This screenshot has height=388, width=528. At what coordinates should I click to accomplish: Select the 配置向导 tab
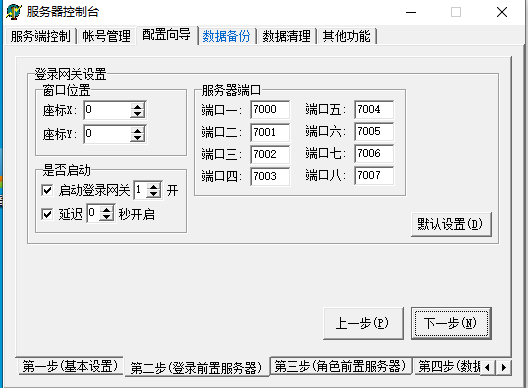[166, 35]
